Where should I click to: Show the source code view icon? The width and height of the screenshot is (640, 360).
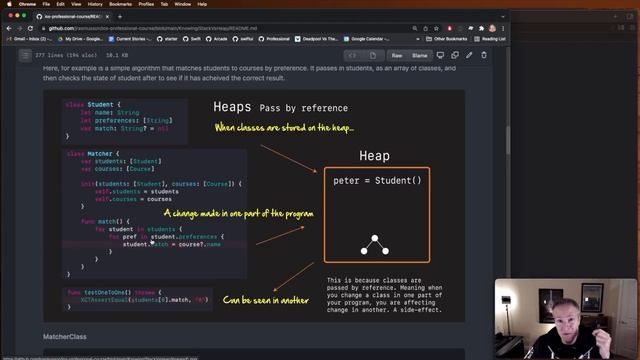(353, 56)
